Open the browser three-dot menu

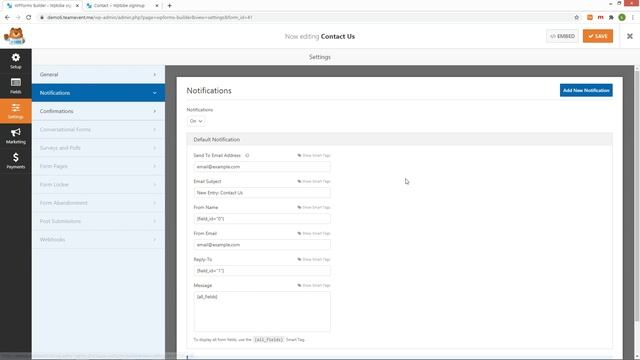(x=633, y=18)
